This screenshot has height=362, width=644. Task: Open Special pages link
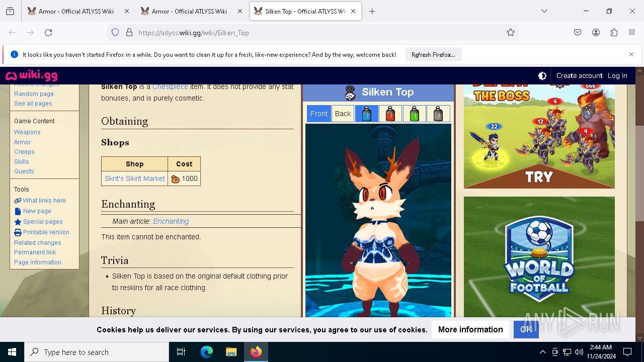point(38,222)
